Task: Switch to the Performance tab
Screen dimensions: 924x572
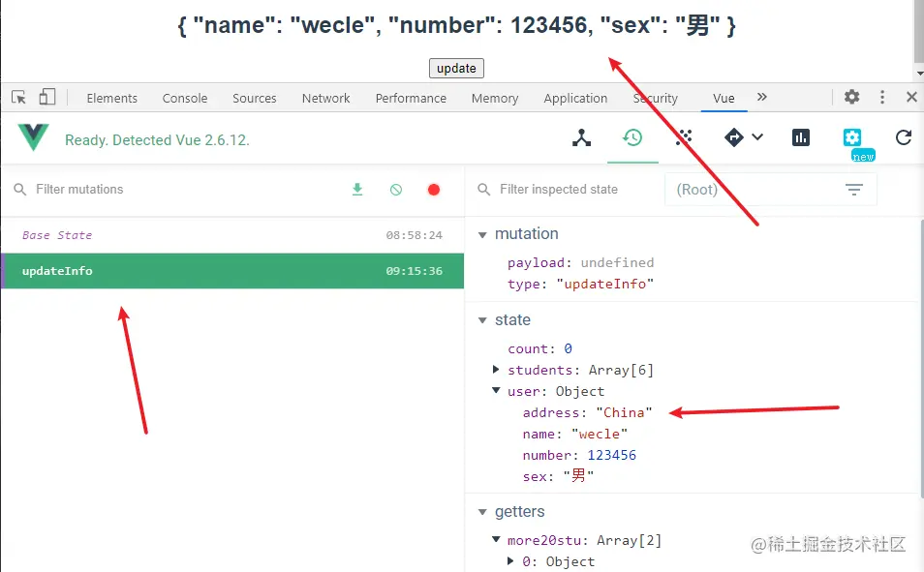Action: (x=411, y=98)
